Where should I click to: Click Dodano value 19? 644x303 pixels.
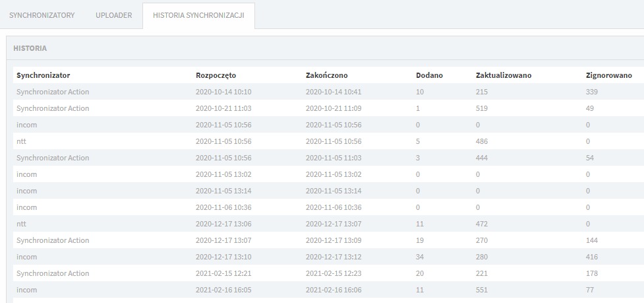(x=420, y=240)
